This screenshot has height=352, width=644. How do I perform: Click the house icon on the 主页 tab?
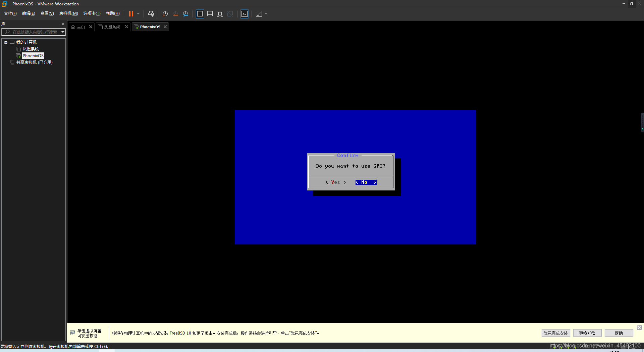(73, 27)
